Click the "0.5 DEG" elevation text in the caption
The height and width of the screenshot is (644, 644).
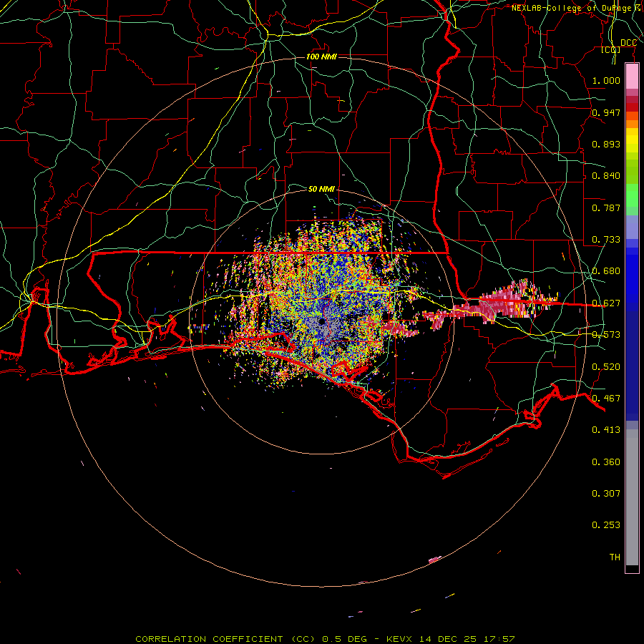(x=344, y=639)
